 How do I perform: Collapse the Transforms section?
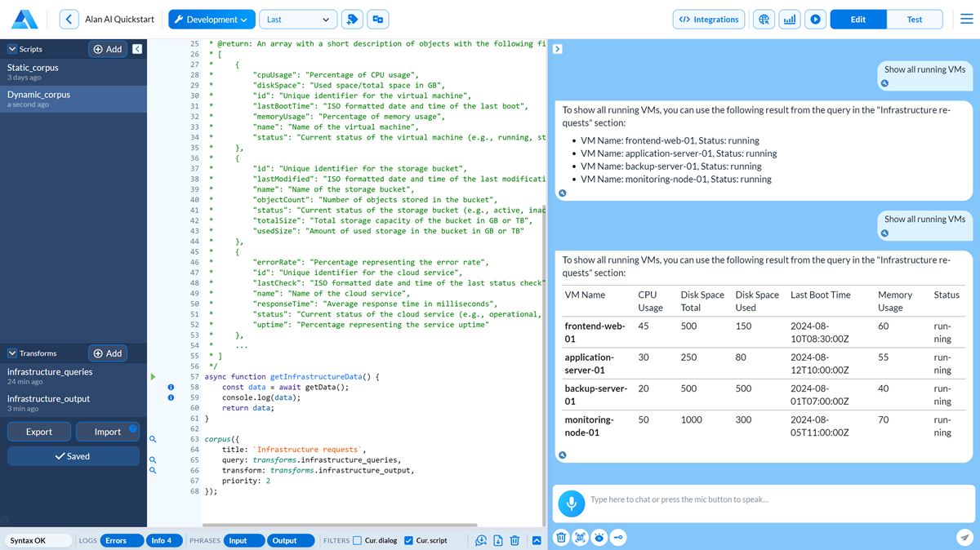[12, 353]
